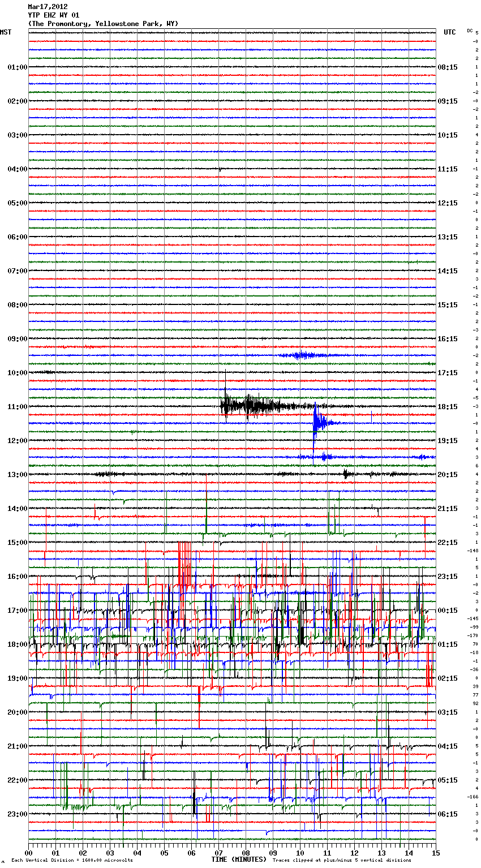The height and width of the screenshot is (868, 481).
Task: Click the 08:15 UTC time label
Action: (x=448, y=67)
